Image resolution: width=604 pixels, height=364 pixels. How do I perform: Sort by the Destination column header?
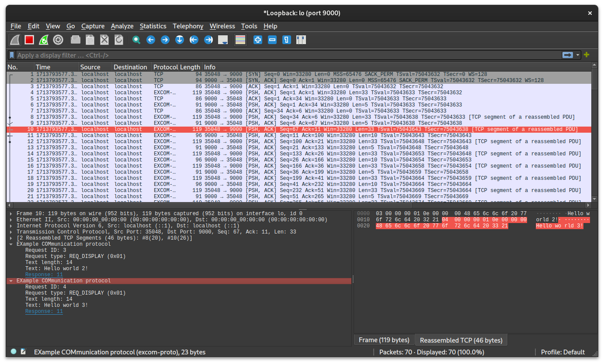(132, 67)
